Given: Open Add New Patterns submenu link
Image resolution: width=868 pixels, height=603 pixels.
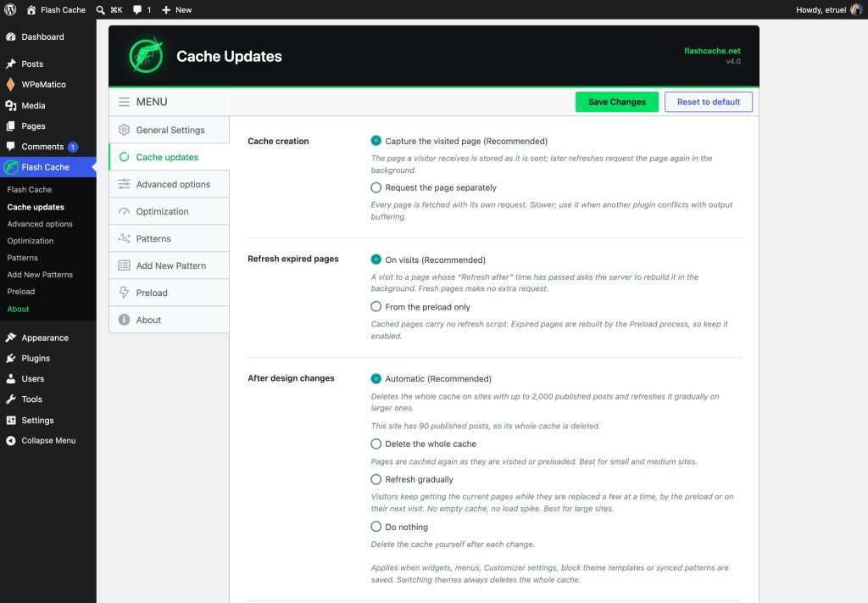Looking at the screenshot, I should coord(40,274).
